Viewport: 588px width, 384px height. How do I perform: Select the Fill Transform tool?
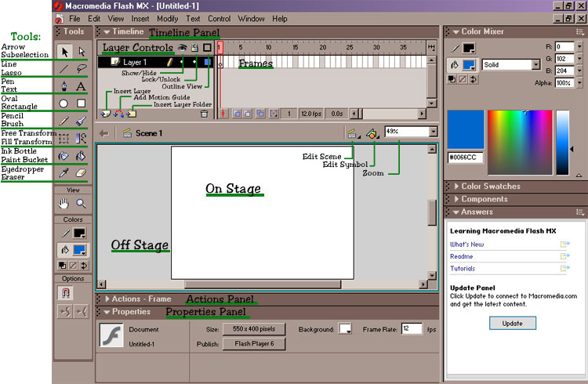point(82,139)
